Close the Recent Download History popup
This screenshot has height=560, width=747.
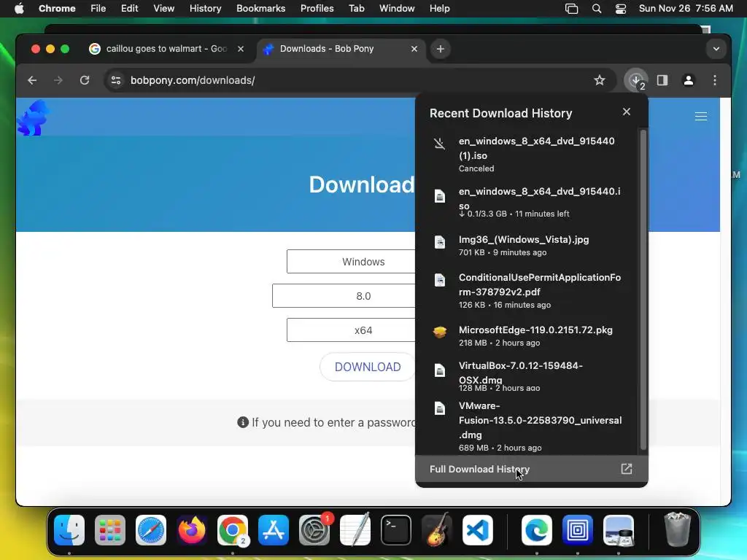627,112
